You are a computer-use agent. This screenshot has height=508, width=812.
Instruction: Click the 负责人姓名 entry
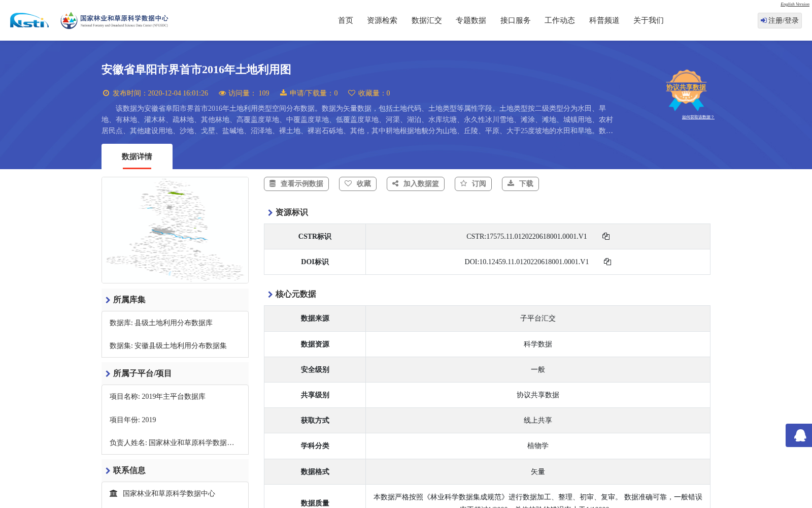tap(172, 443)
